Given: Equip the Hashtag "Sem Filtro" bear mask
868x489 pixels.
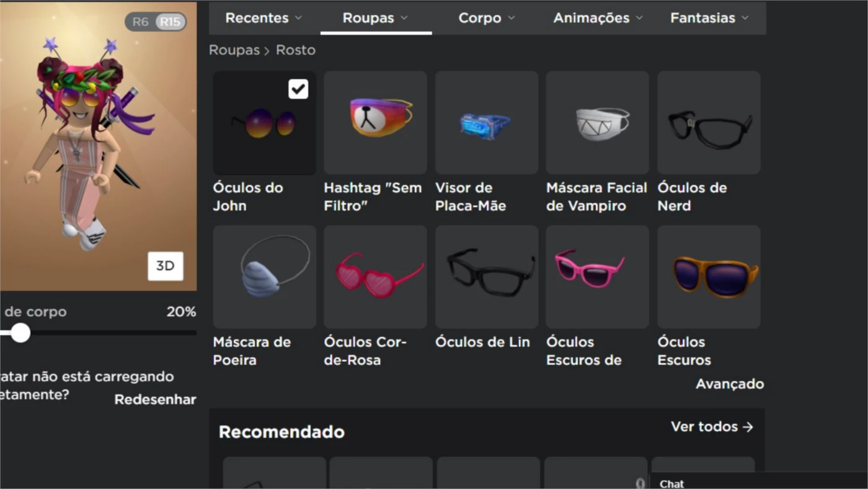Looking at the screenshot, I should point(375,123).
